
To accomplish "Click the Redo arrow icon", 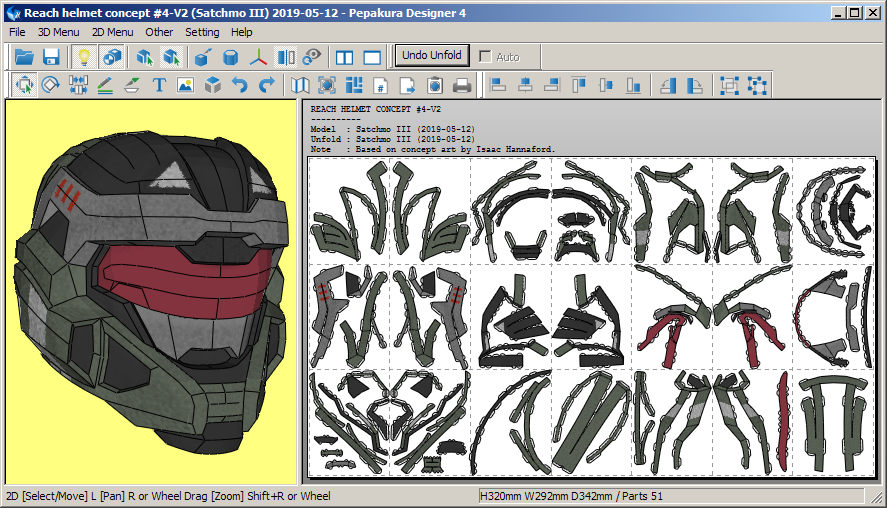I will (x=267, y=85).
